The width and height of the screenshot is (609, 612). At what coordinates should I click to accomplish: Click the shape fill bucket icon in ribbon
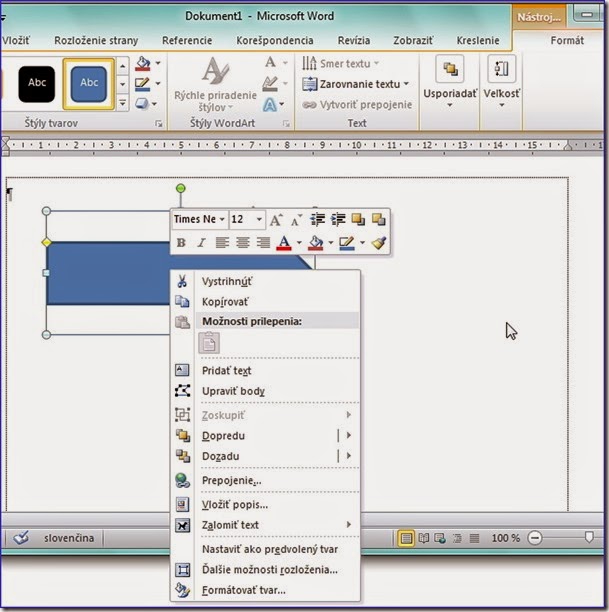coord(143,63)
